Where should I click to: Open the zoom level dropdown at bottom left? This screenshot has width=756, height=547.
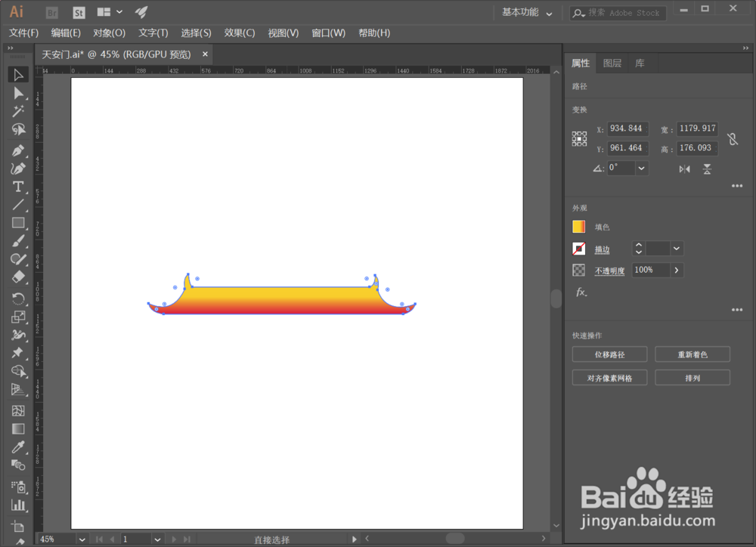[82, 539]
